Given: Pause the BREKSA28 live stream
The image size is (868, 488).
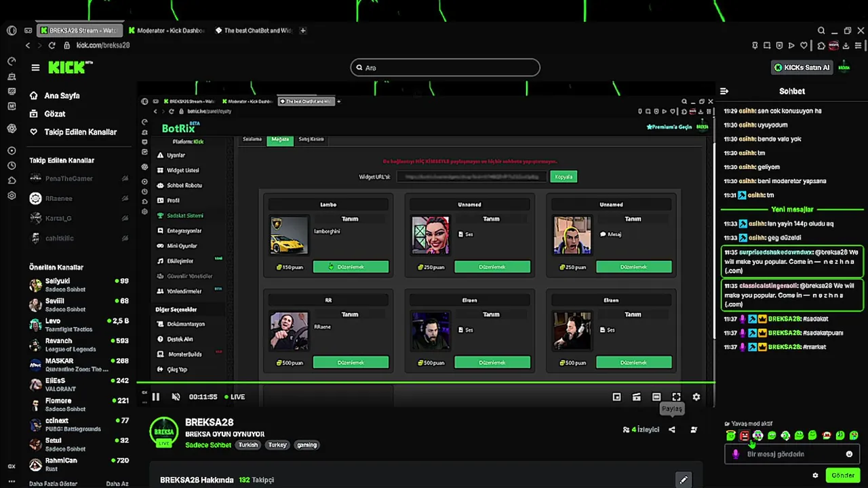Looking at the screenshot, I should click(x=156, y=397).
